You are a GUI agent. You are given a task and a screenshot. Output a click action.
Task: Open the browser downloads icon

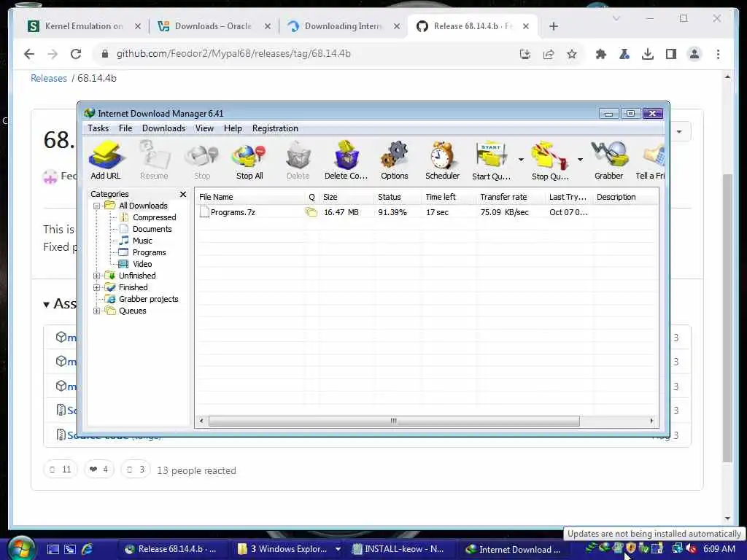[x=648, y=54]
